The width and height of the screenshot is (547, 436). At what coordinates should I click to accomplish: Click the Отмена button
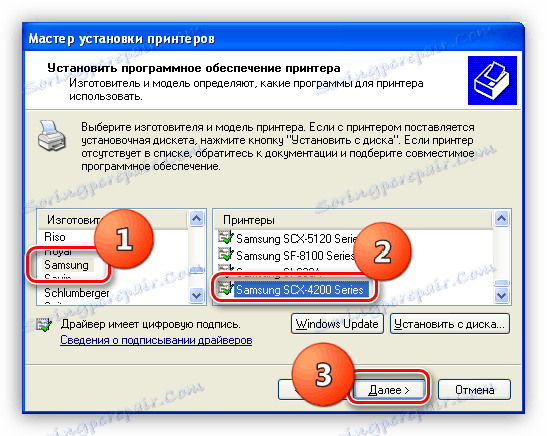[474, 390]
